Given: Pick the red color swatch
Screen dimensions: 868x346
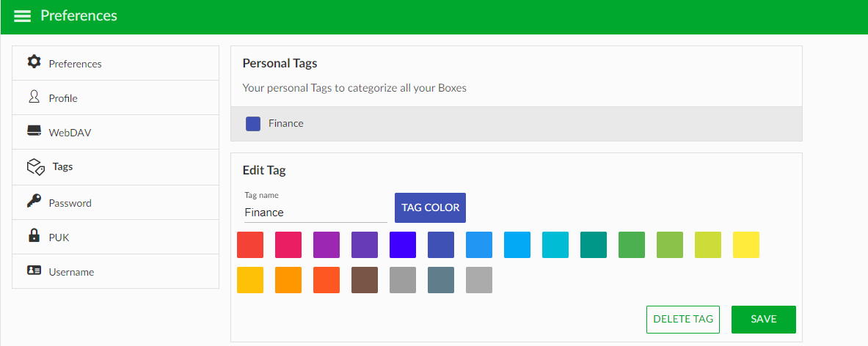Looking at the screenshot, I should 250,245.
